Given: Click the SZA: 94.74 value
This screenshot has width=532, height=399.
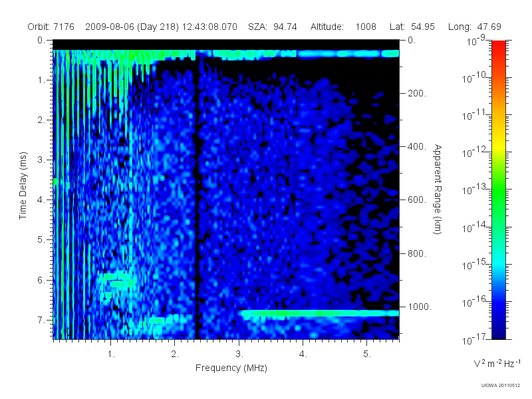Looking at the screenshot, I should (273, 27).
